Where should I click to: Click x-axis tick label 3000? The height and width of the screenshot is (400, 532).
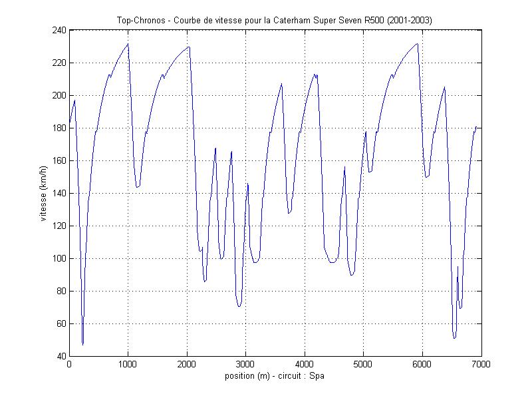point(245,364)
